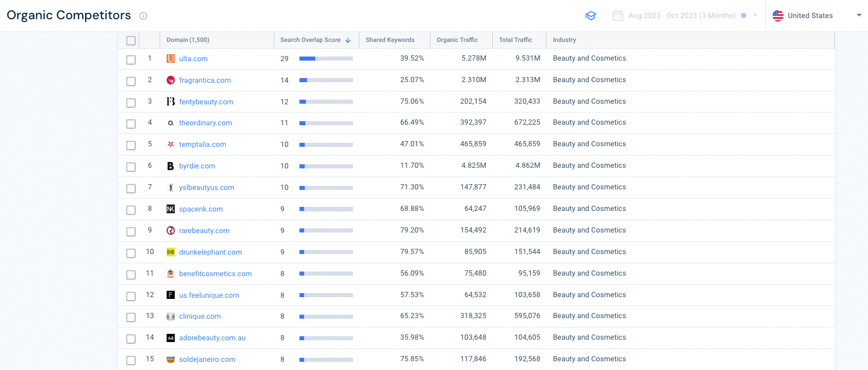Click the 75.85% shared keywords value
The height and width of the screenshot is (370, 868).
(412, 359)
